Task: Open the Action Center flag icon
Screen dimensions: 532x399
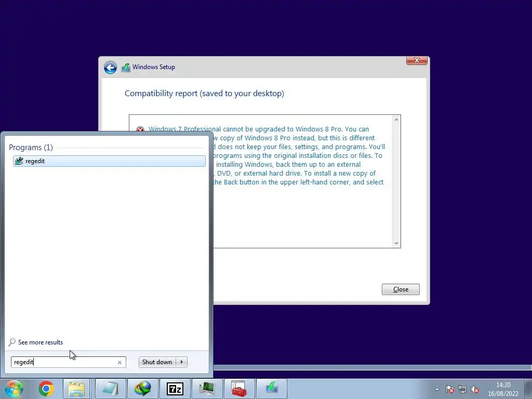Action: [x=450, y=389]
